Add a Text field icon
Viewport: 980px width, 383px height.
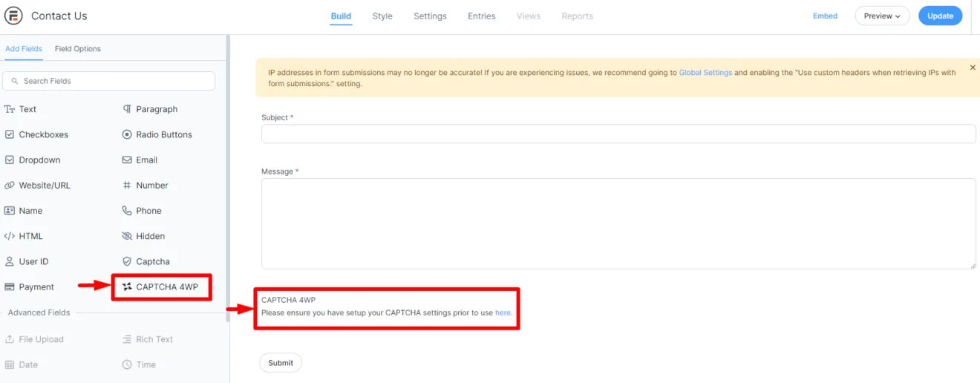10,109
